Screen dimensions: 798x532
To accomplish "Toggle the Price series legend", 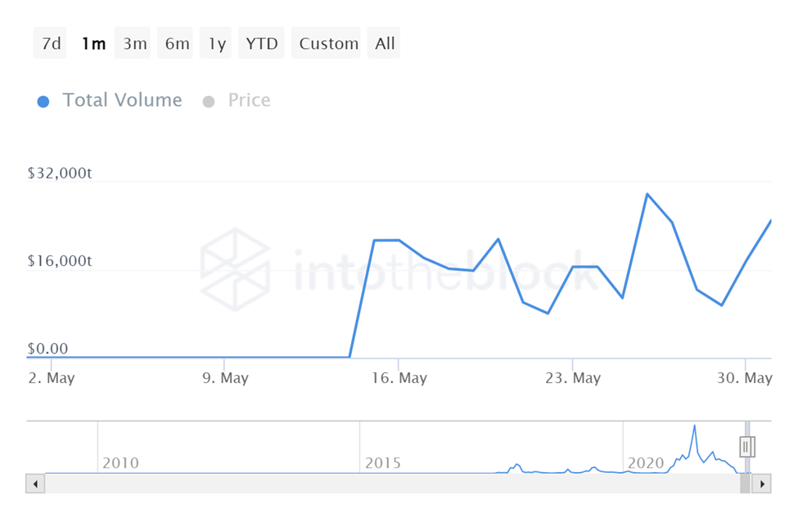I will [249, 101].
